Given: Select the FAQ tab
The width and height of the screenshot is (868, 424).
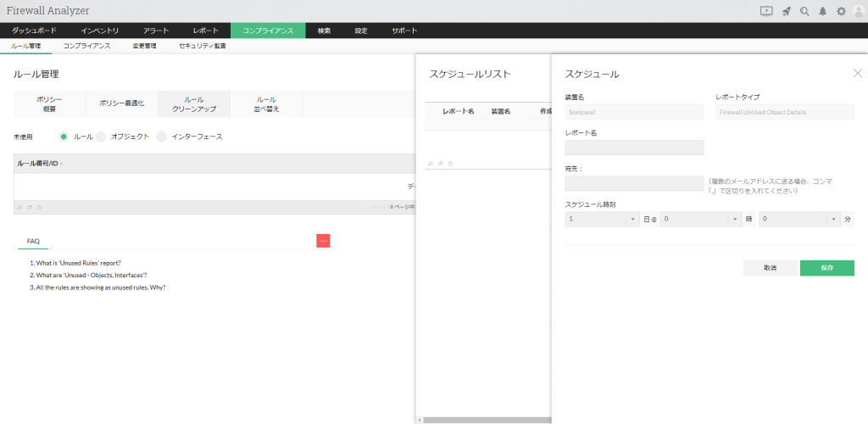Looking at the screenshot, I should point(33,242).
